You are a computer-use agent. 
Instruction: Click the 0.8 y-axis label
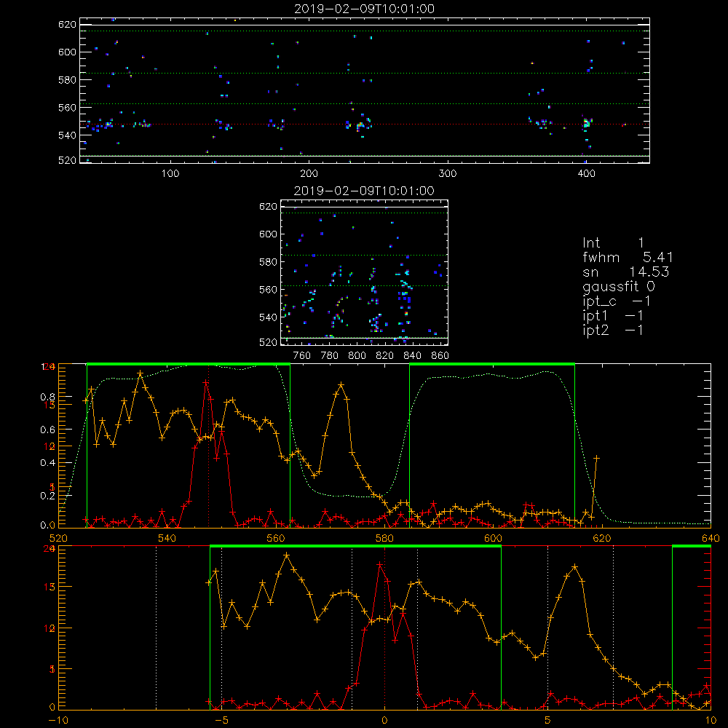pyautogui.click(x=48, y=397)
